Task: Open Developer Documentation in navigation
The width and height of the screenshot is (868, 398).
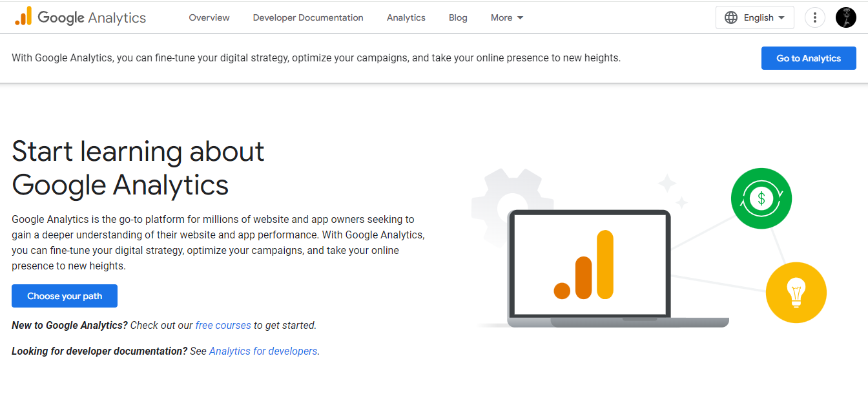Action: tap(308, 17)
